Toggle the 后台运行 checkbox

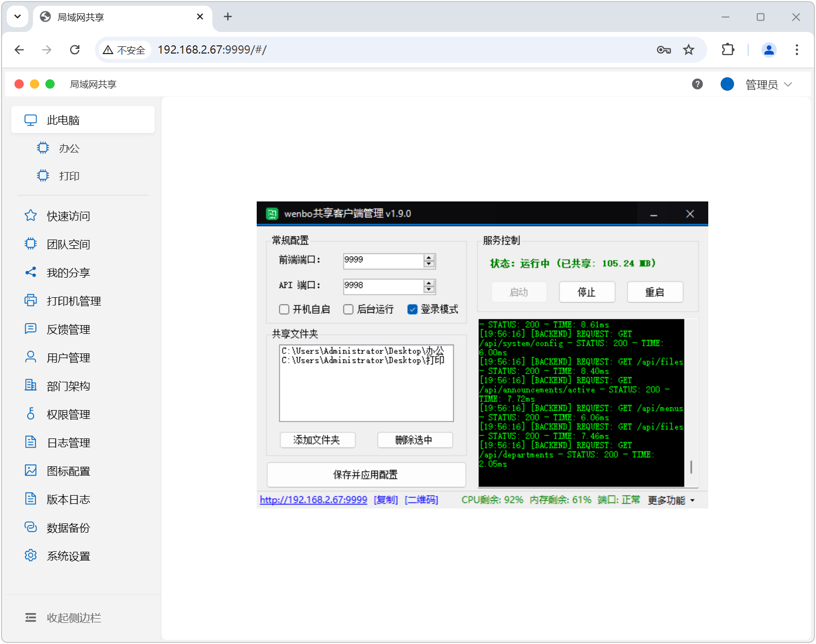[x=348, y=309]
